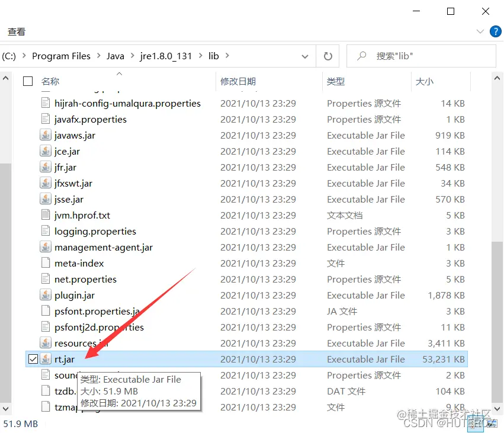
Task: Click the file list scrollbar down arrow
Action: [497, 409]
